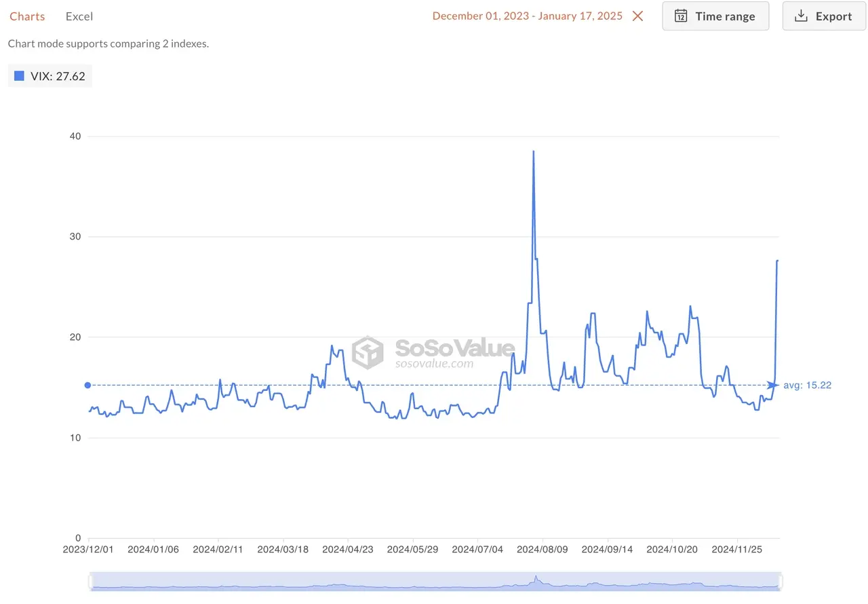
Task: Expand the Export options
Action: [824, 16]
